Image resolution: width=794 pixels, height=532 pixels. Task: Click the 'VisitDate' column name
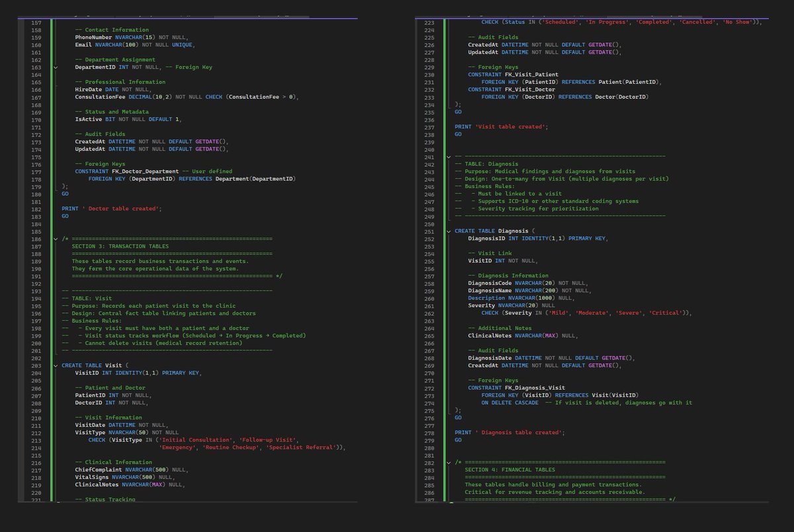90,425
